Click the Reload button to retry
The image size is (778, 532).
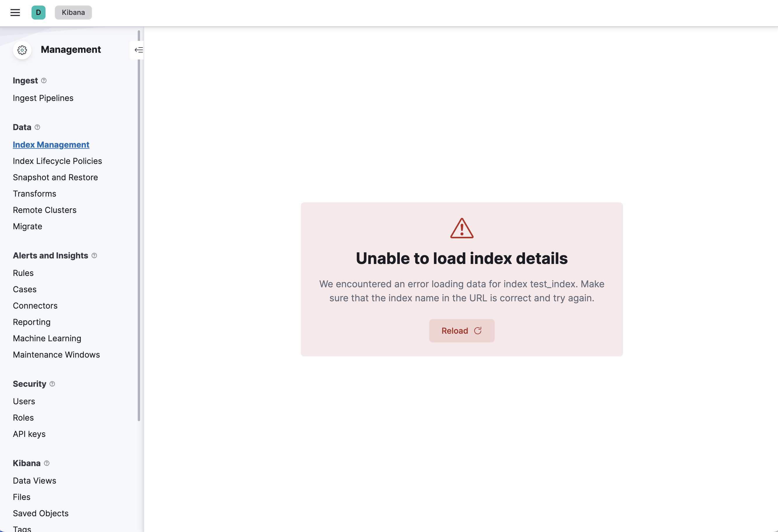coord(462,330)
